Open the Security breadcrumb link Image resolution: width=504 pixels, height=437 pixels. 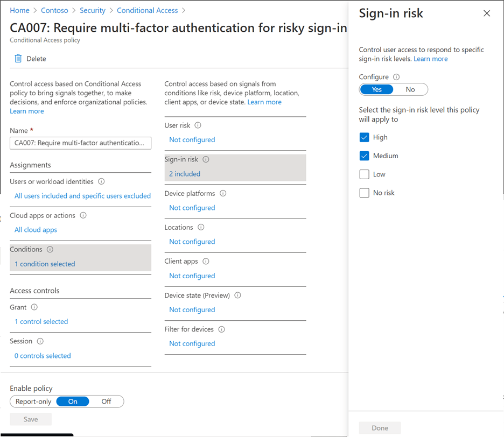[93, 10]
